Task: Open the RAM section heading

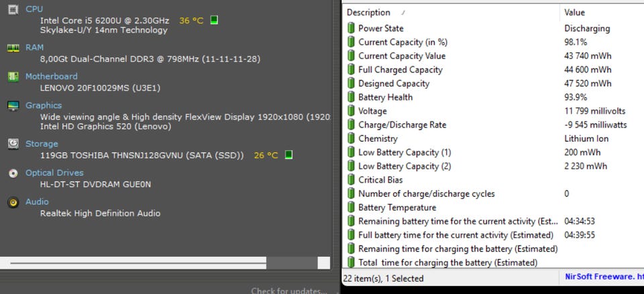Action: coord(34,47)
